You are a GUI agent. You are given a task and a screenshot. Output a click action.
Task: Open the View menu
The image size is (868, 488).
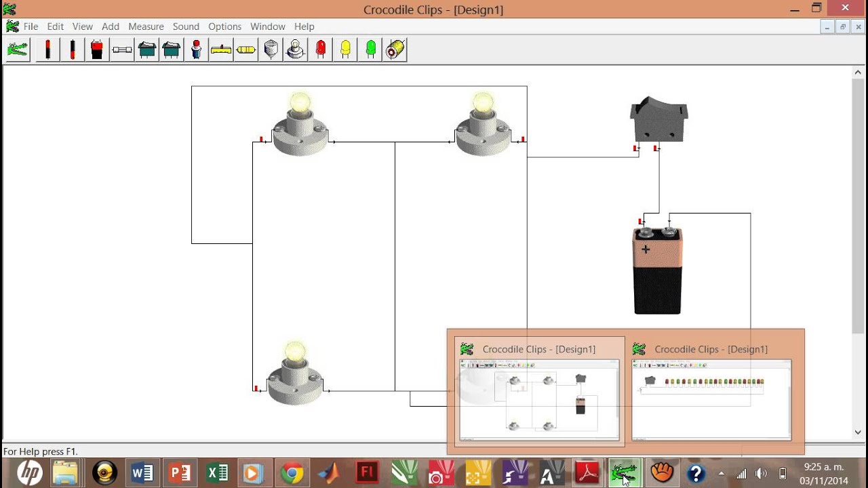83,26
